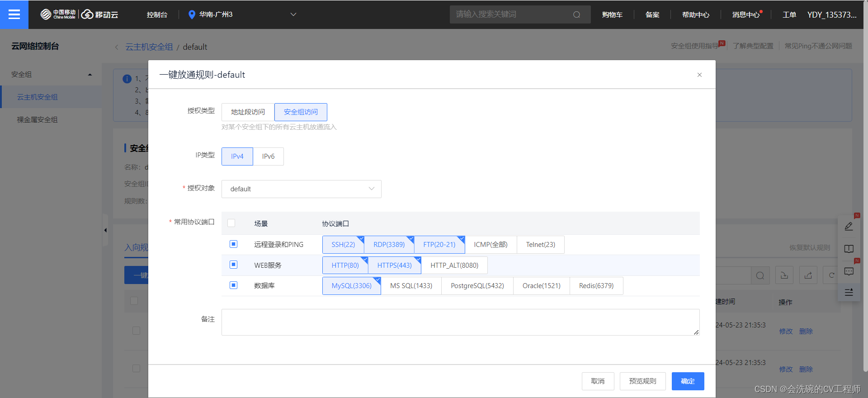Click 取消 button in dialog
The image size is (868, 398).
coord(598,381)
